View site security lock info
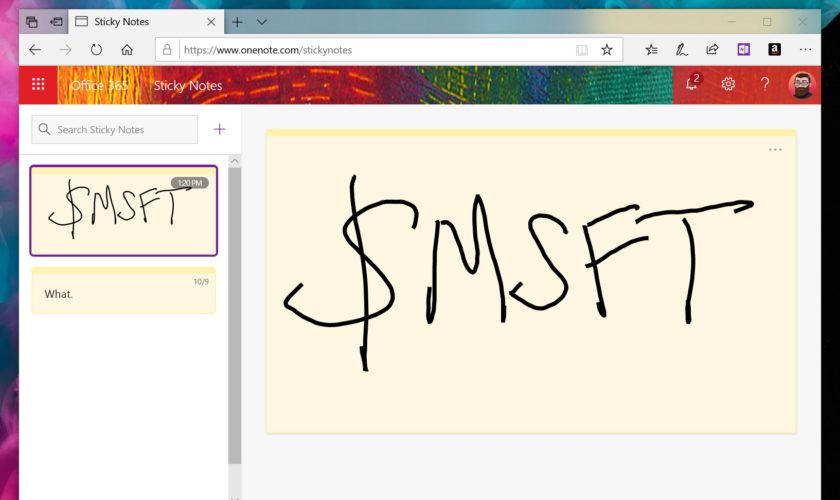The image size is (840, 500). point(167,50)
